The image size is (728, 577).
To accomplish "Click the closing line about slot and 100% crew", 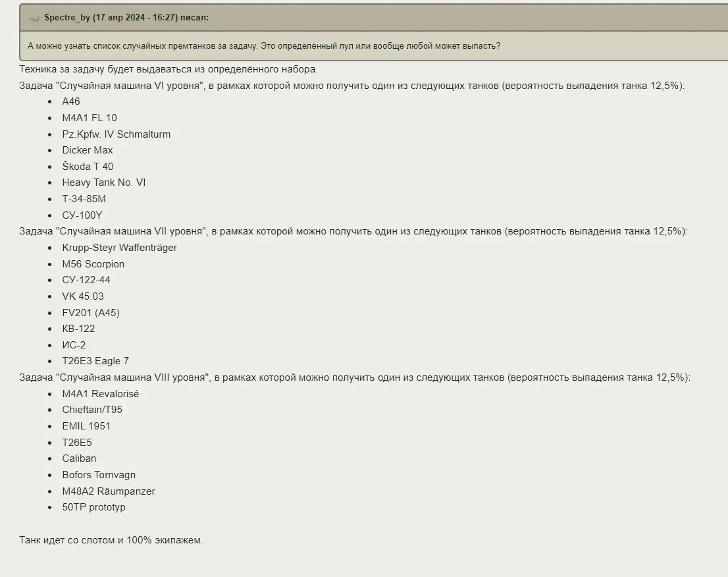I will [x=111, y=540].
